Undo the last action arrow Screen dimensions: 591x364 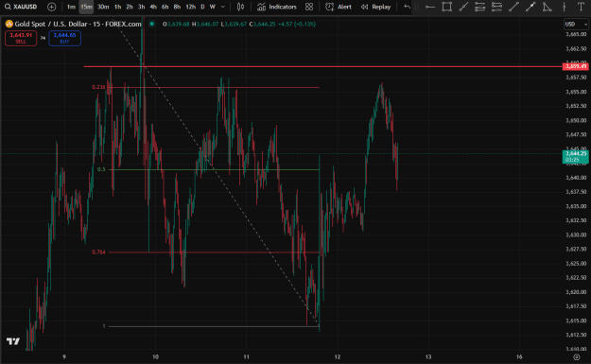pos(407,7)
